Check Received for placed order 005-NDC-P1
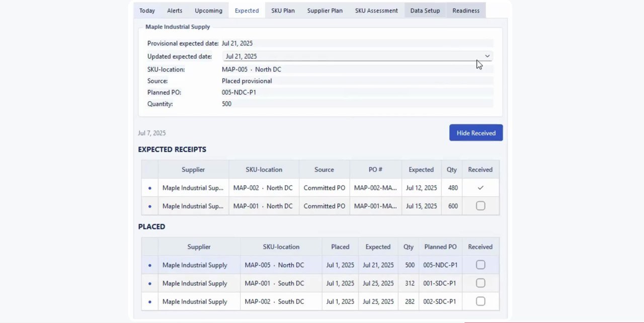Viewport: 644px width, 323px height. click(480, 265)
